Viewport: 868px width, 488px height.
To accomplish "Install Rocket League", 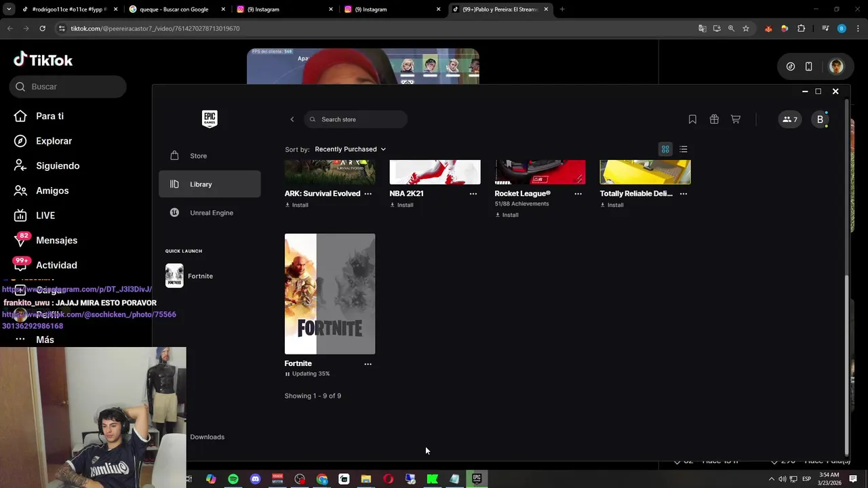I will point(507,215).
